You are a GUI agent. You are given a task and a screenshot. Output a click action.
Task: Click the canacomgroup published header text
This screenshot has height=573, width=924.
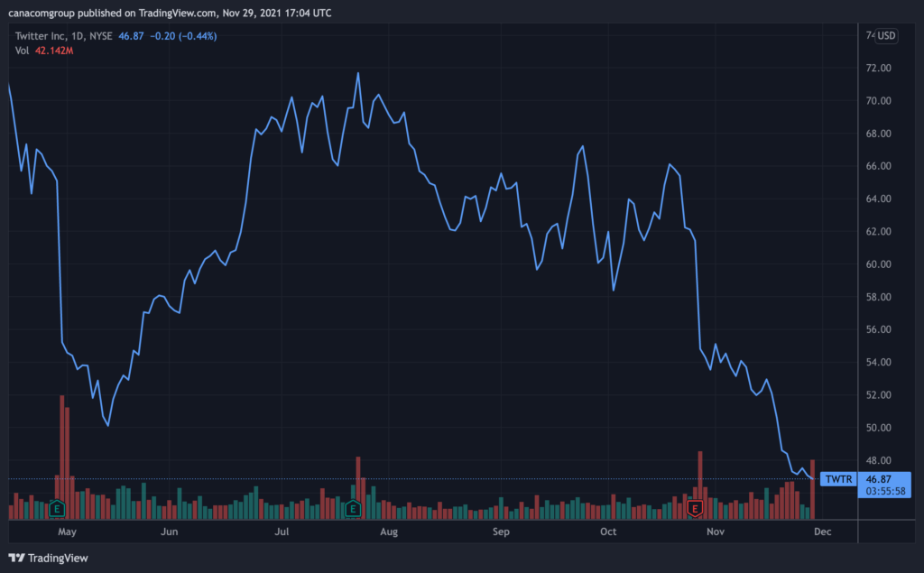coord(170,13)
